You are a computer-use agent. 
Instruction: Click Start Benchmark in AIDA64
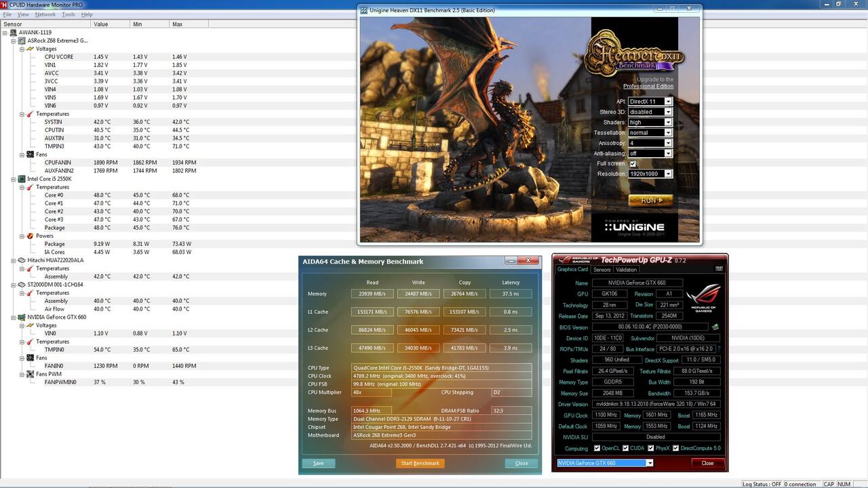tap(420, 464)
